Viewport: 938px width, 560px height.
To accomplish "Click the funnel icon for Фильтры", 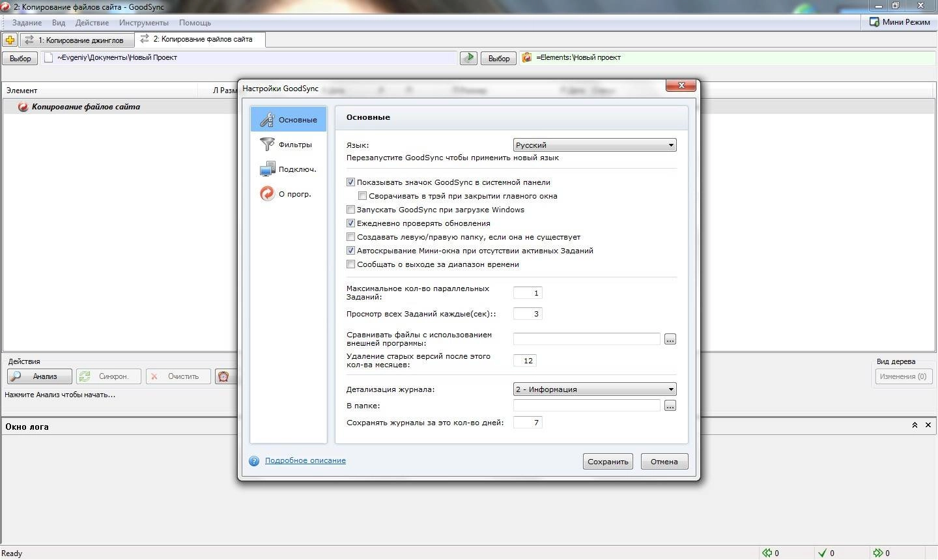I will coord(267,144).
